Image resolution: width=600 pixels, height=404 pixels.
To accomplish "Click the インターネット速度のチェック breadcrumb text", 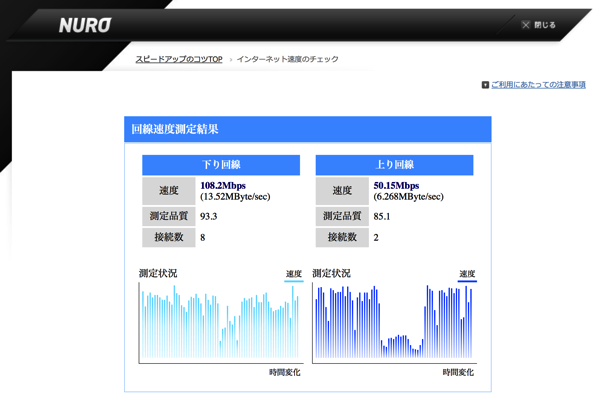I will [x=287, y=60].
